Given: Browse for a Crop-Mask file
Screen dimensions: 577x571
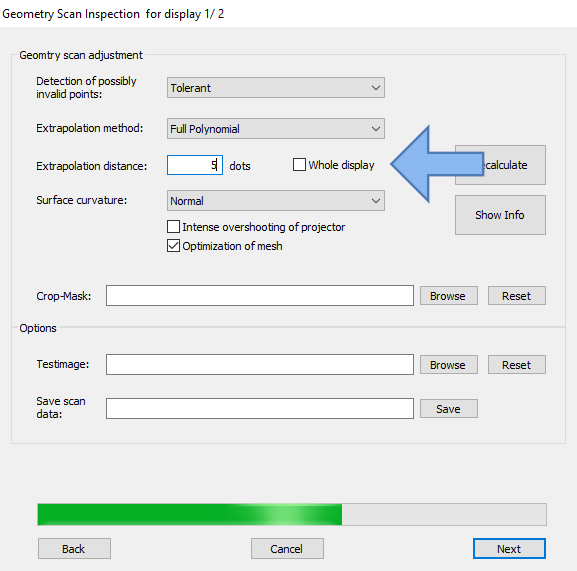Looking at the screenshot, I should (449, 296).
